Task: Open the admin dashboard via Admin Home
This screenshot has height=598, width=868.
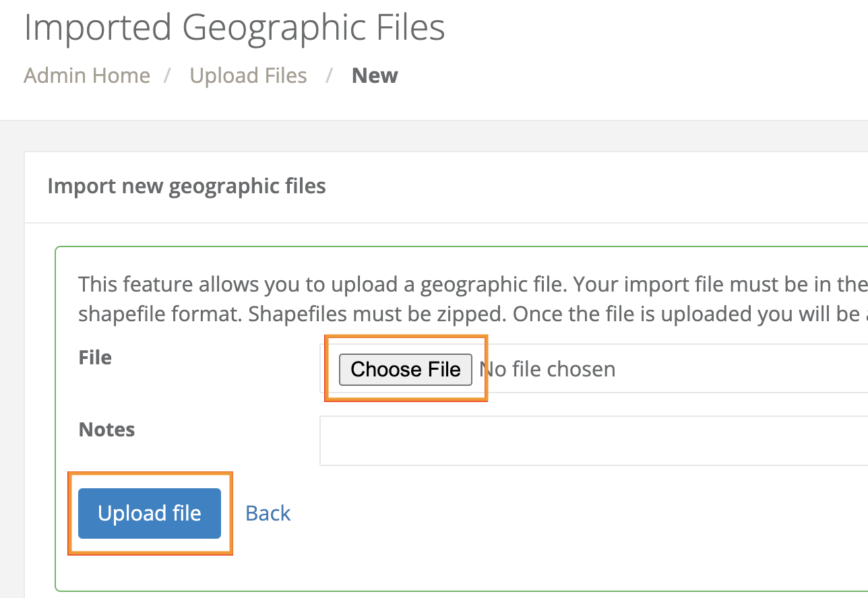Action: [86, 75]
